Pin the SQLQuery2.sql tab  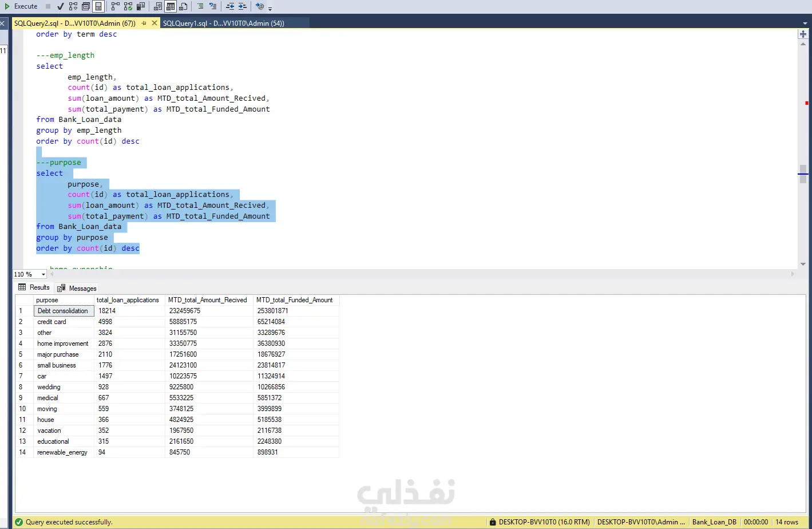tap(144, 23)
